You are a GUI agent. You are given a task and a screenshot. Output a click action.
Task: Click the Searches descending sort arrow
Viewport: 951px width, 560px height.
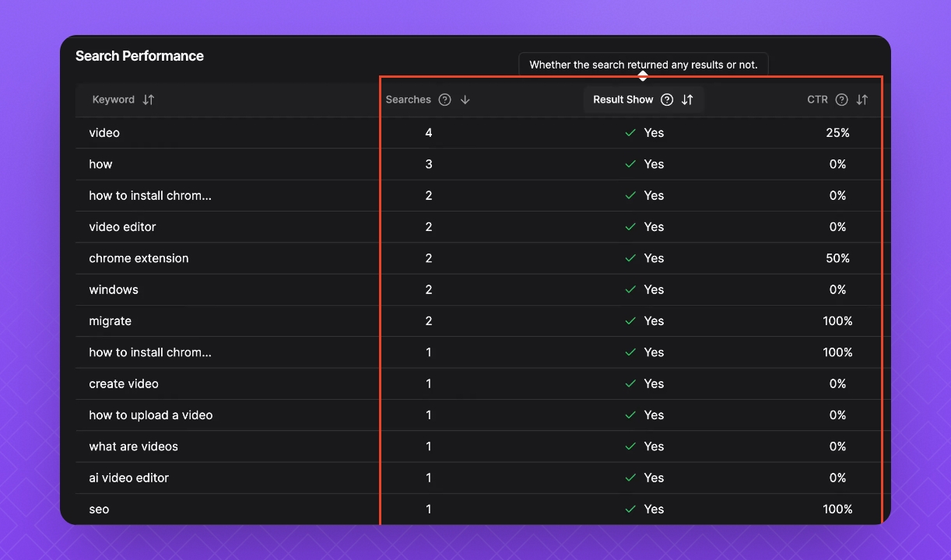pyautogui.click(x=465, y=100)
